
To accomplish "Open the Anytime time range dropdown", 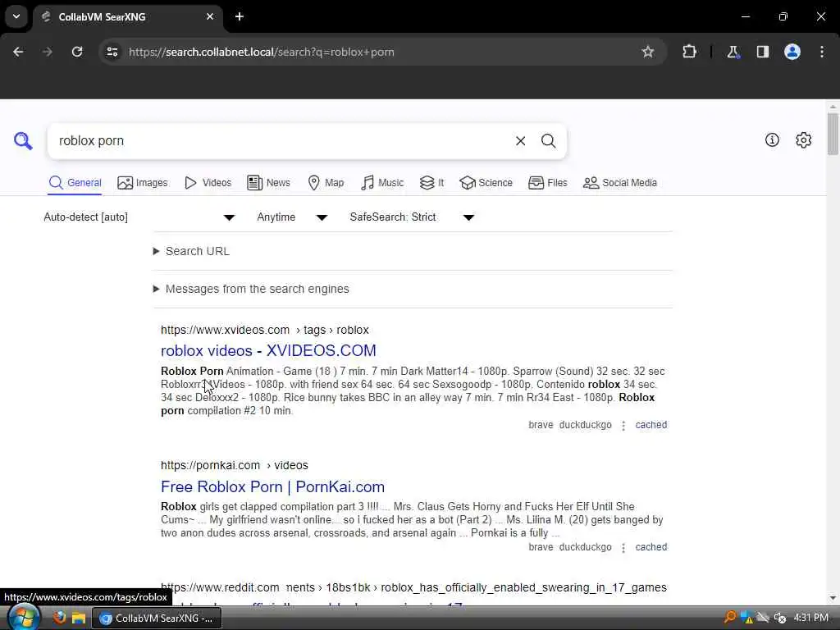I will coord(292,217).
